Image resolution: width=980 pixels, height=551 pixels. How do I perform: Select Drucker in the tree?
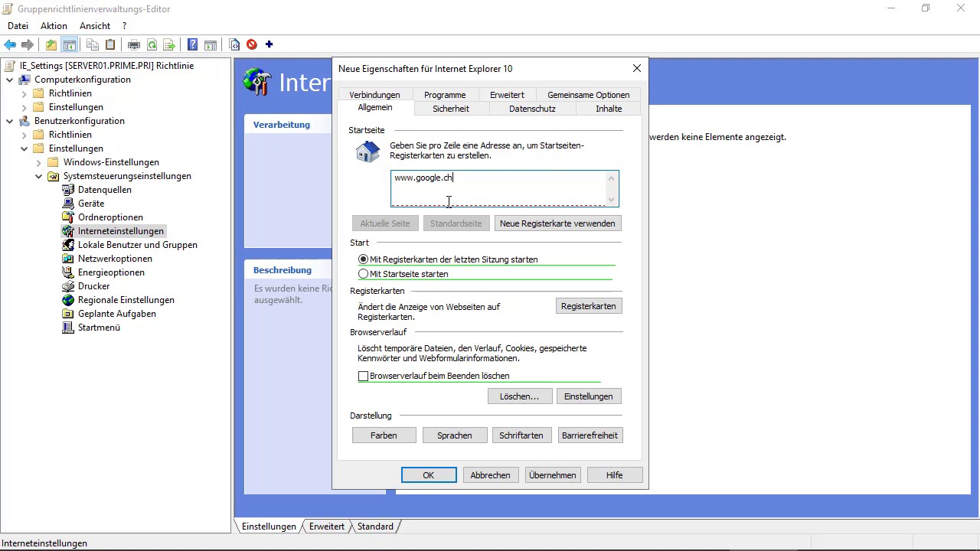pyautogui.click(x=93, y=286)
